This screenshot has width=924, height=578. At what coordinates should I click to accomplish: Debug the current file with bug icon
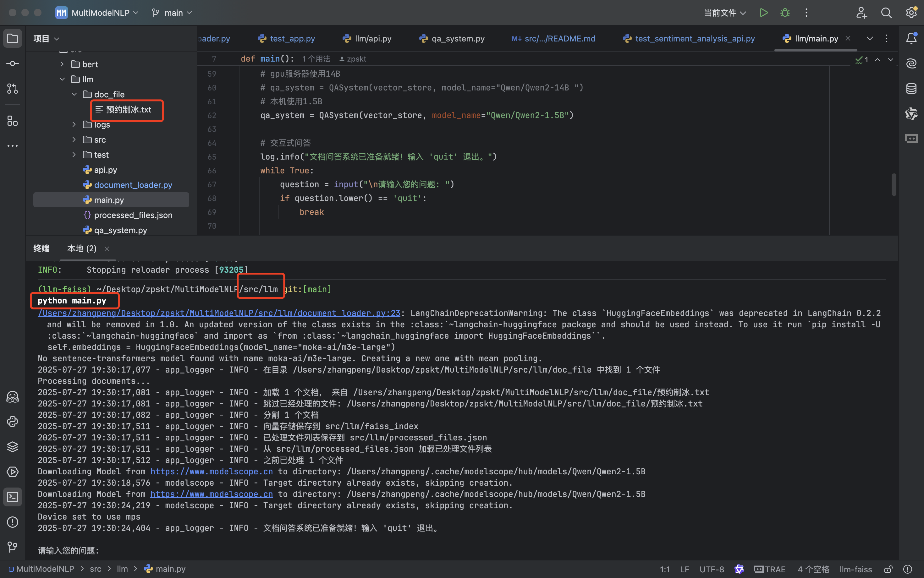click(785, 13)
